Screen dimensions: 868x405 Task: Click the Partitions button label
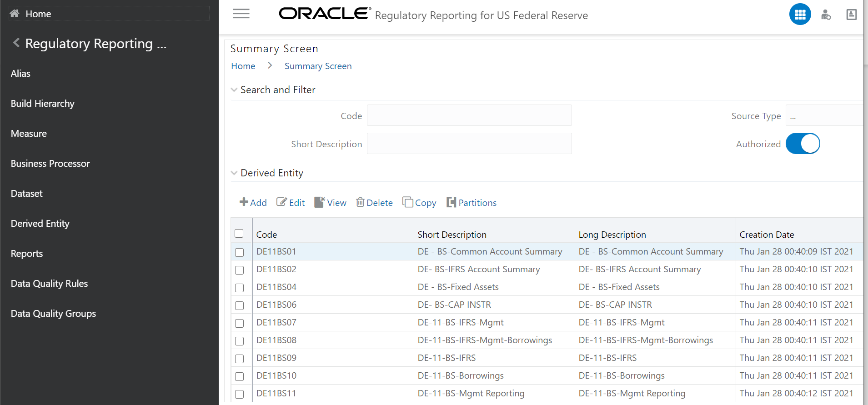(477, 203)
